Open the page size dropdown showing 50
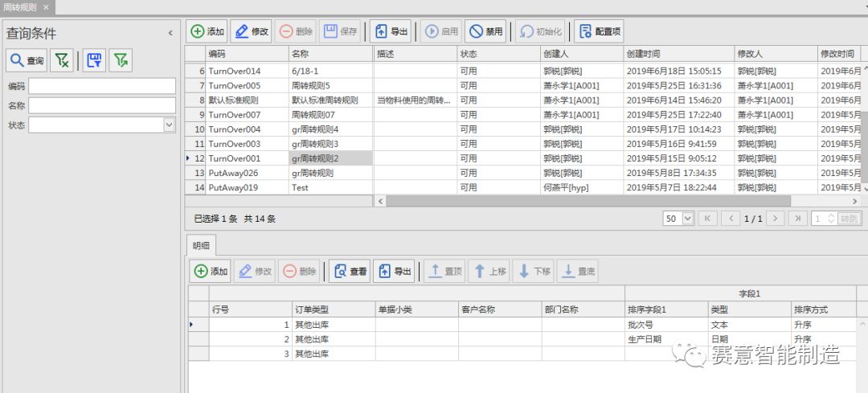Screen dimensions: 868x393 [687, 219]
